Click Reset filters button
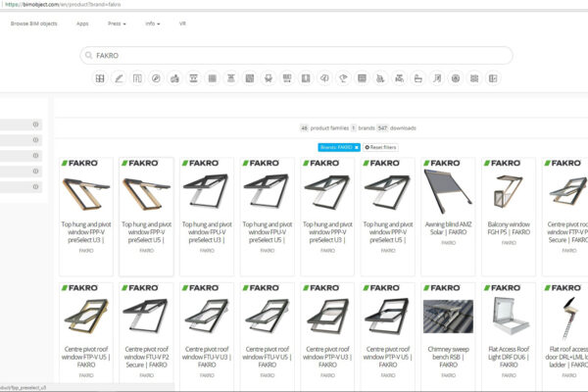This screenshot has width=588, height=392. click(x=380, y=147)
